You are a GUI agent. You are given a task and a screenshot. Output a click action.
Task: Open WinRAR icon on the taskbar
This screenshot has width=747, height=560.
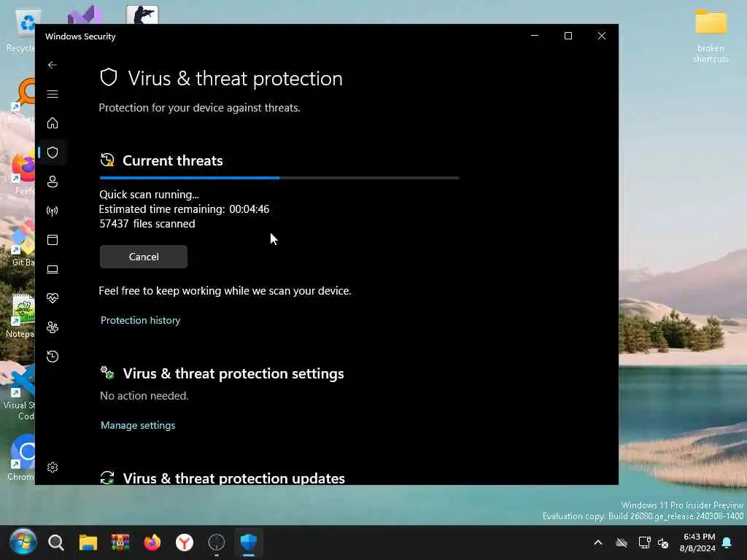[x=120, y=542]
